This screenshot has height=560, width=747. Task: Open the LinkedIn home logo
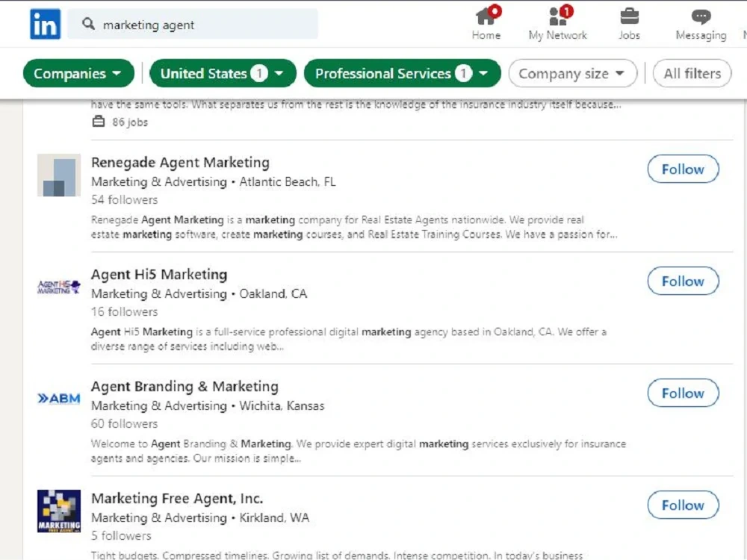coord(46,24)
